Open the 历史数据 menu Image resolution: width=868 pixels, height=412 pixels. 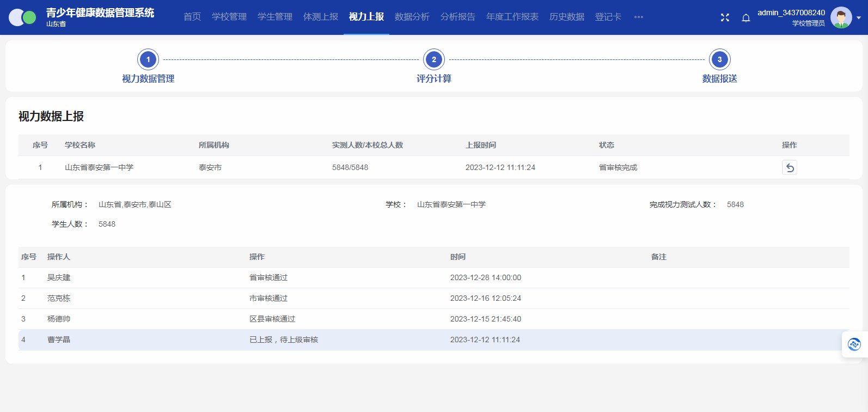coord(567,17)
